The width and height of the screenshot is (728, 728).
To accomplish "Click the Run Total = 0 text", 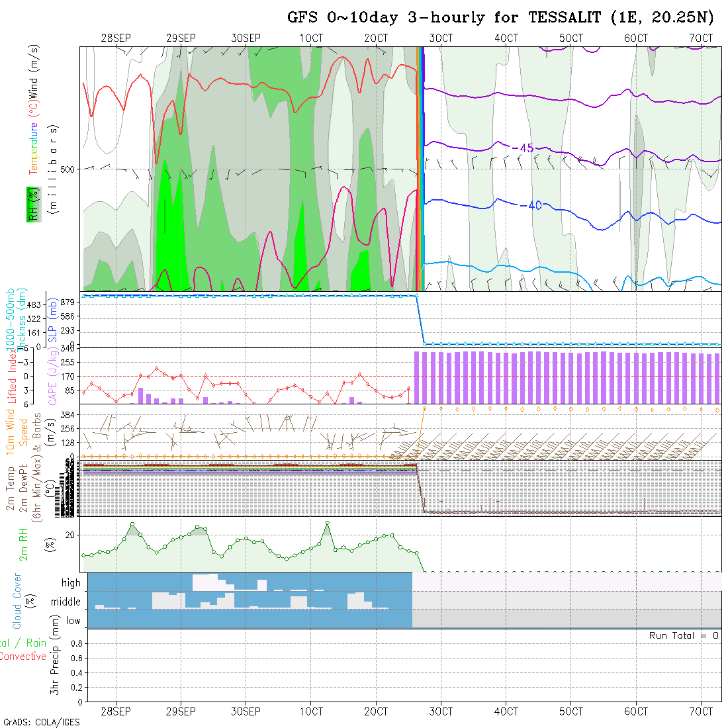I will 684,635.
